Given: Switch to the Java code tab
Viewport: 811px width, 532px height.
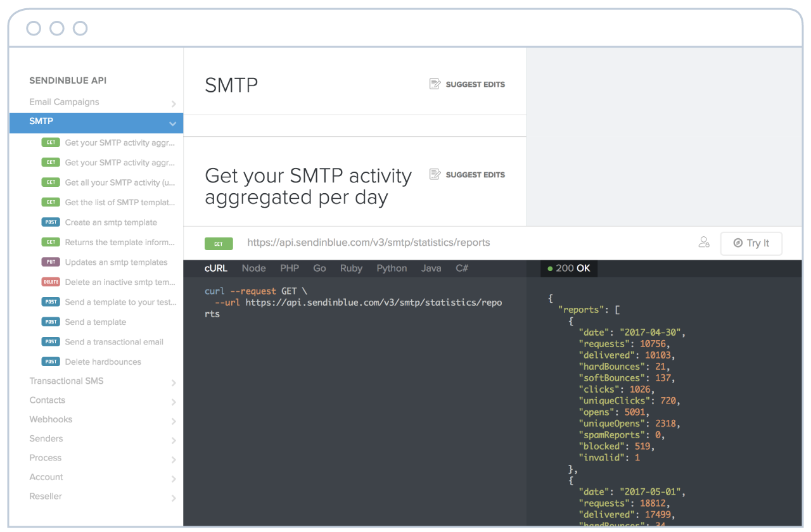Looking at the screenshot, I should 431,268.
